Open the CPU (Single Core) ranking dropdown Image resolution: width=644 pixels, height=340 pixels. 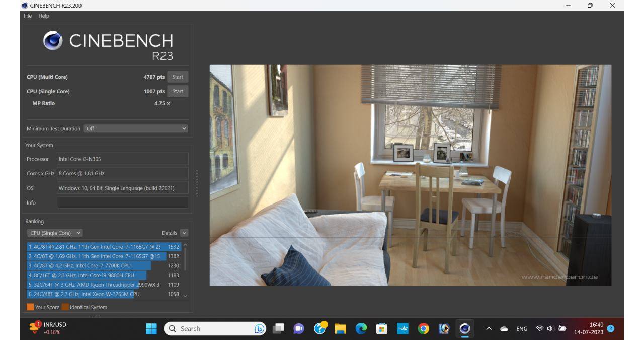[x=55, y=233]
